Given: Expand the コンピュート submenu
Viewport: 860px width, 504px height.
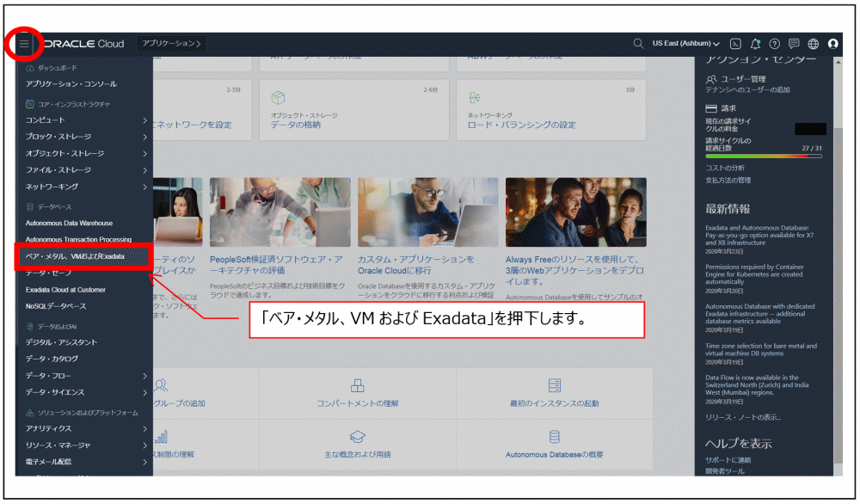Looking at the screenshot, I should (x=86, y=120).
